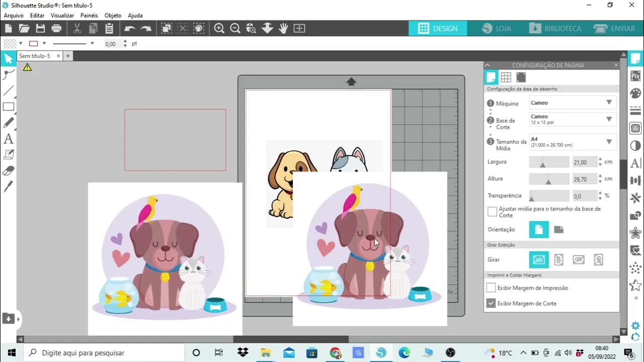Open the Text style panel icon
The width and height of the screenshot is (644, 362).
pyautogui.click(x=635, y=163)
